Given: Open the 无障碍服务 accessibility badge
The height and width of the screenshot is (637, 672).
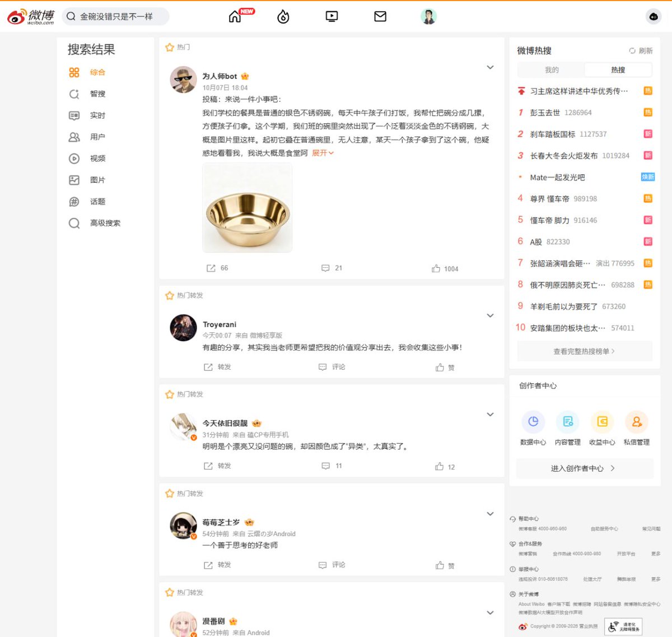Looking at the screenshot, I should point(624,627).
